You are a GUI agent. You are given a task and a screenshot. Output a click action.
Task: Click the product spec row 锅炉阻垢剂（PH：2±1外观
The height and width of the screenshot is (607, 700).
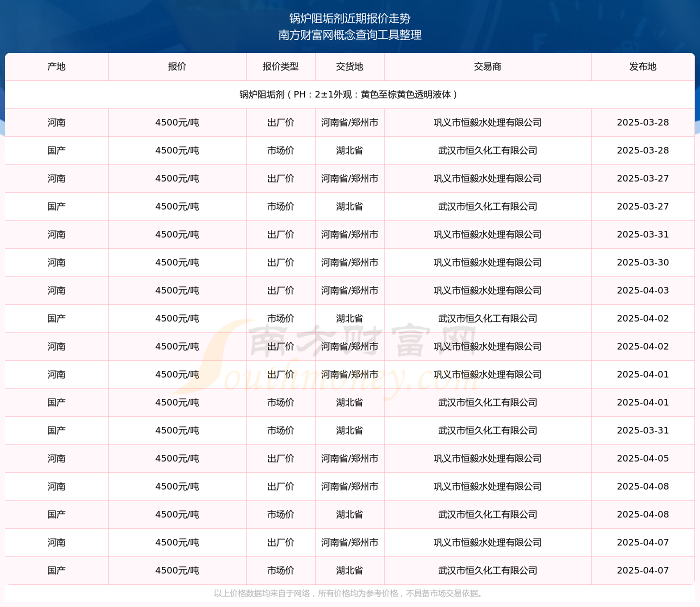349,94
